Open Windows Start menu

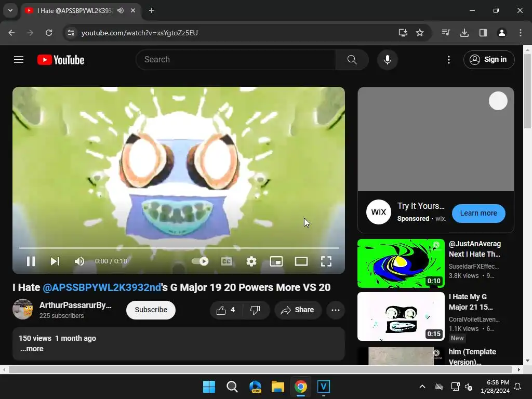(x=209, y=387)
